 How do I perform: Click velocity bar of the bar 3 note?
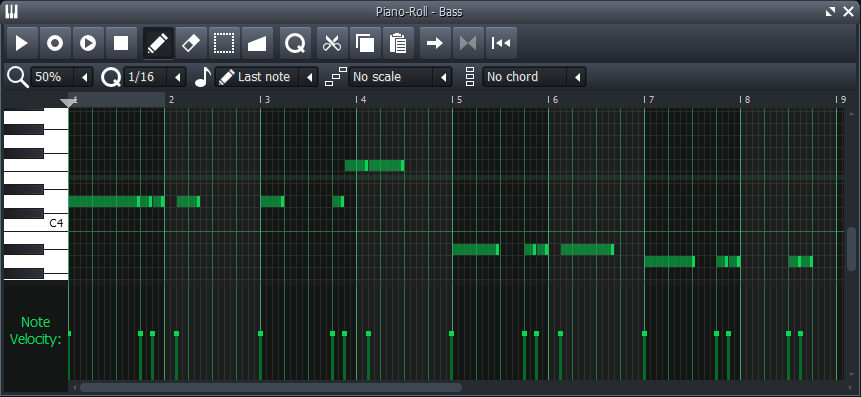260,356
